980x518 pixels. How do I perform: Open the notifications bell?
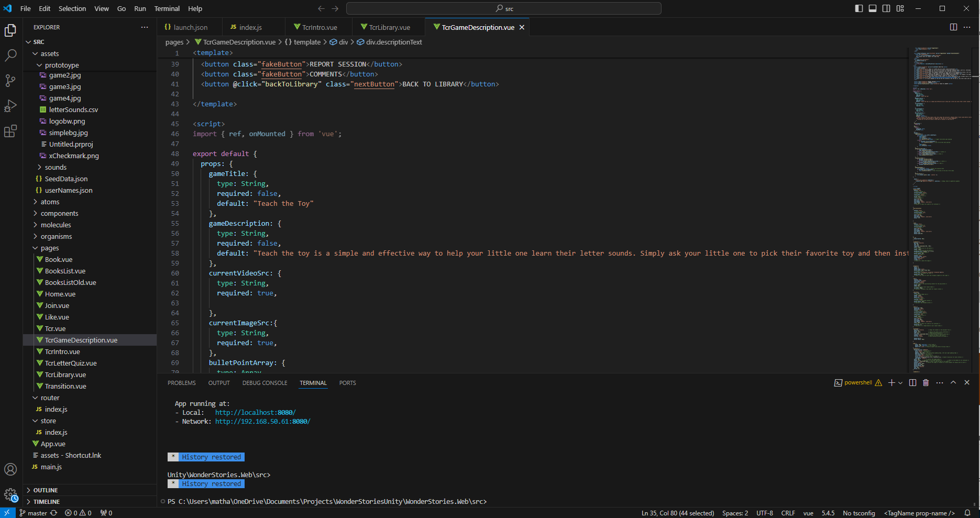(967, 513)
